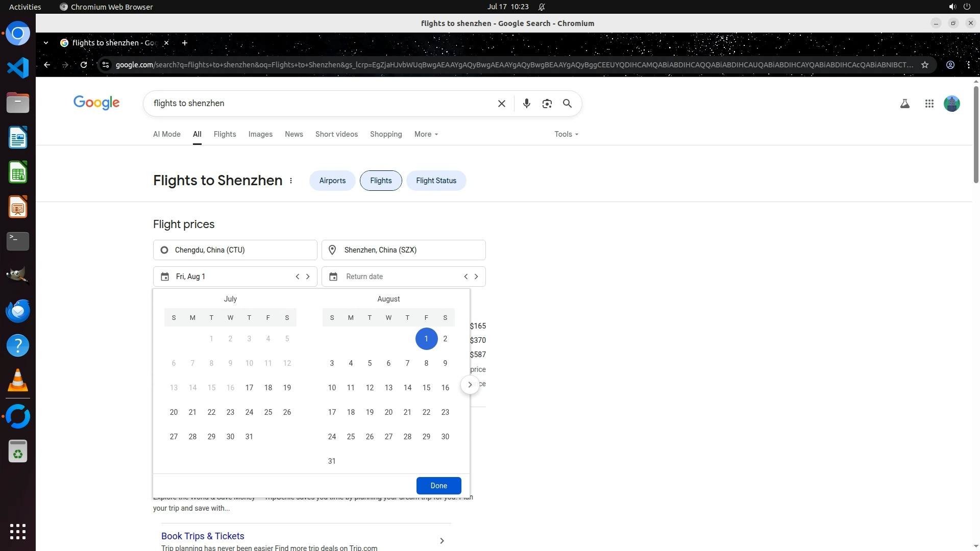The height and width of the screenshot is (551, 980).
Task: Open the News tab
Action: coord(293,134)
